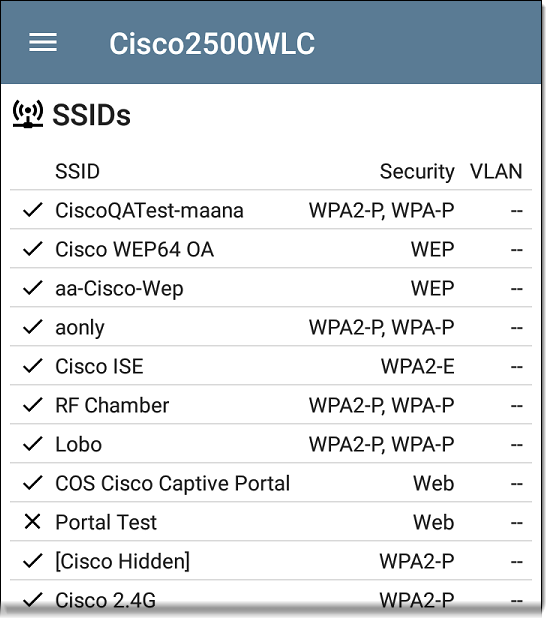Click the checkmark beside [Cisco Hidden]

[x=32, y=561]
